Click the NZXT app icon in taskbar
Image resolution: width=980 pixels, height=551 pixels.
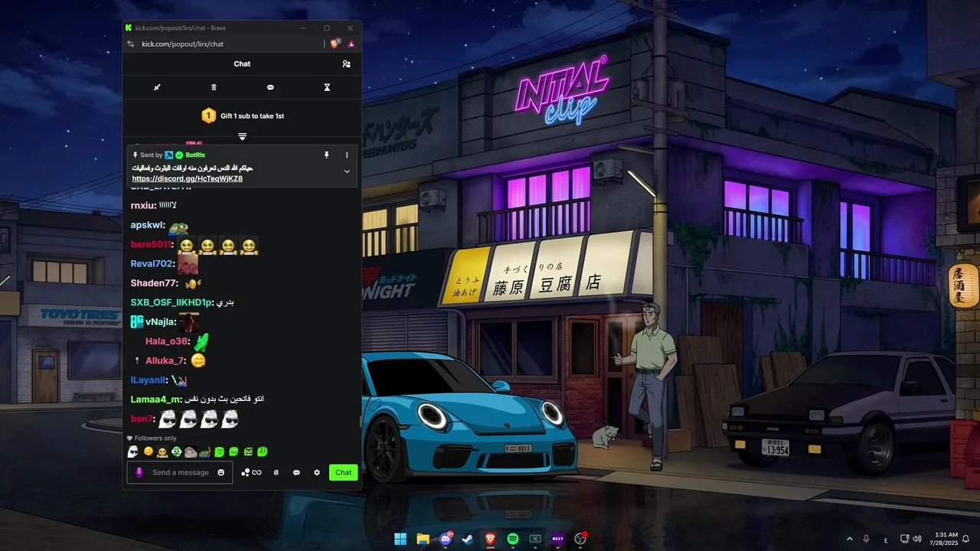[x=557, y=539]
